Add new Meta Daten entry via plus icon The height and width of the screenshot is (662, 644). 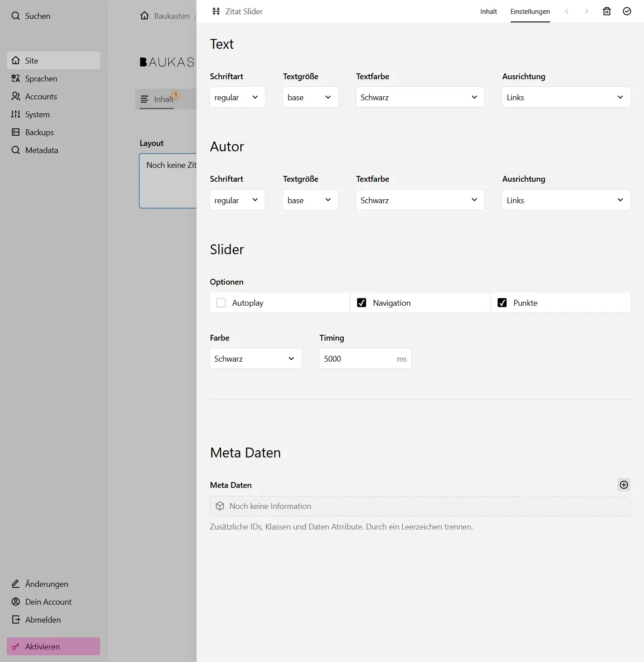click(x=623, y=485)
